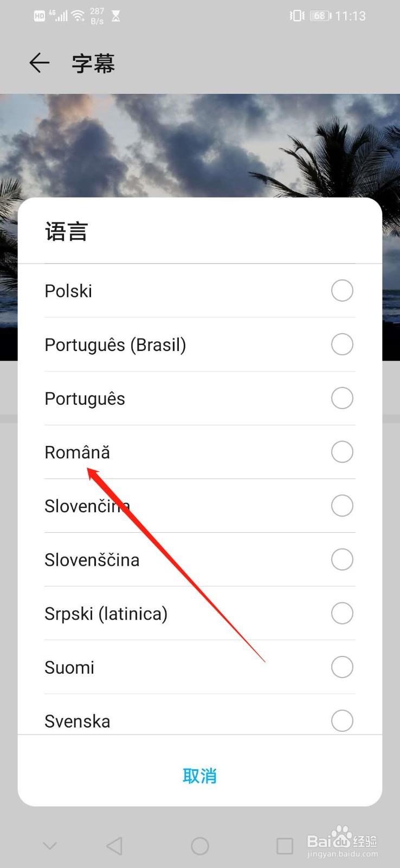The image size is (400, 868).
Task: Tap the Slovenčina language label
Action: click(87, 506)
